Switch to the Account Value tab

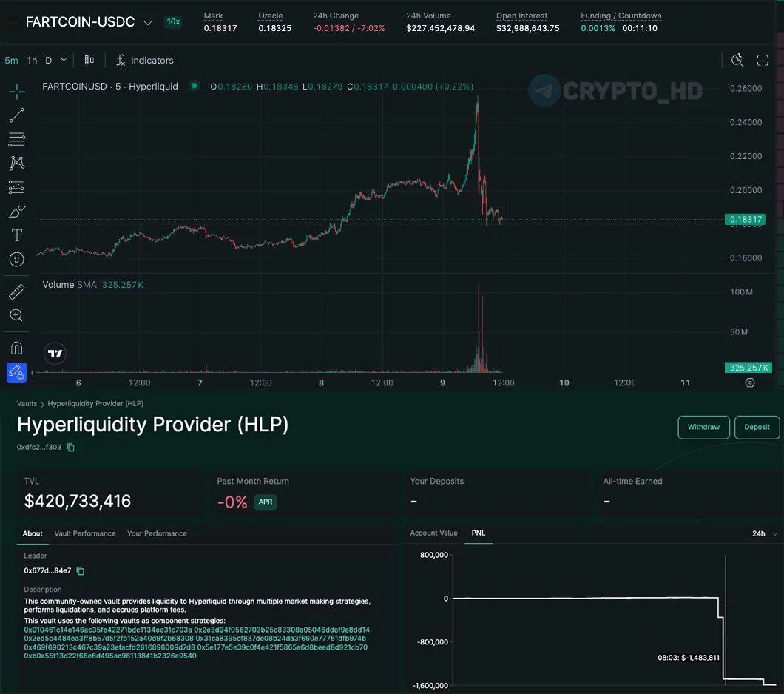(x=433, y=532)
